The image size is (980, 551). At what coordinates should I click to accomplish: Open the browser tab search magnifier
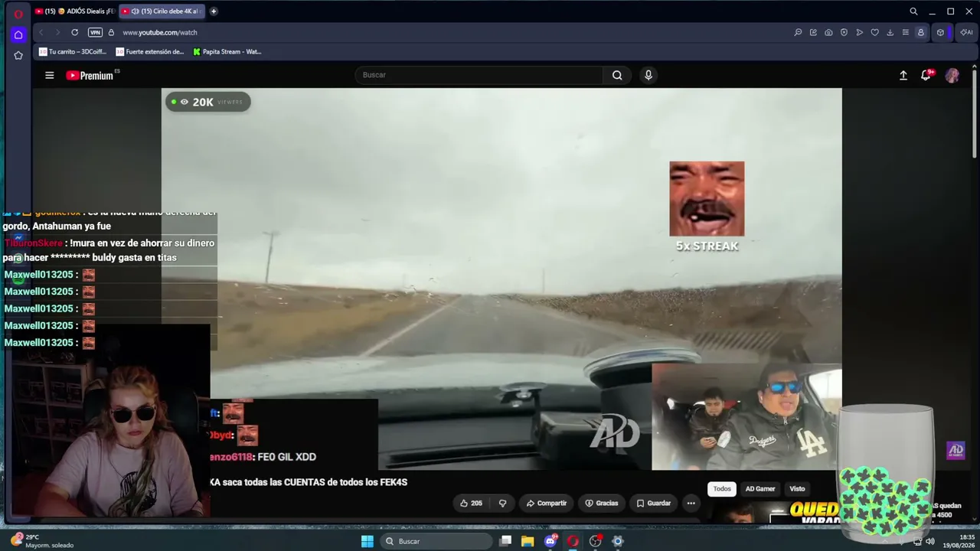pos(913,11)
